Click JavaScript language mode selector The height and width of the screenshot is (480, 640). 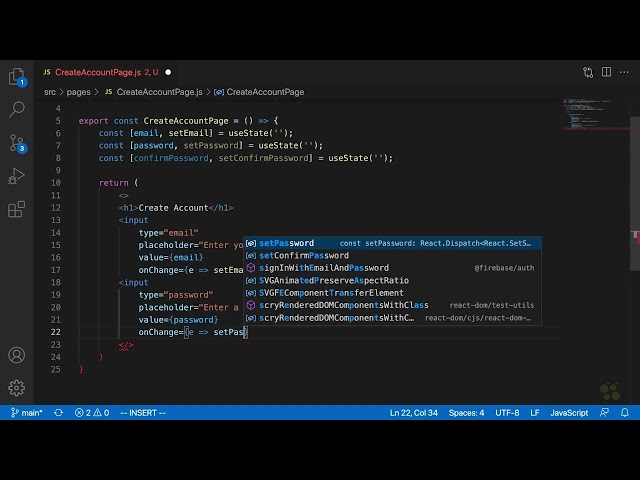(x=569, y=413)
